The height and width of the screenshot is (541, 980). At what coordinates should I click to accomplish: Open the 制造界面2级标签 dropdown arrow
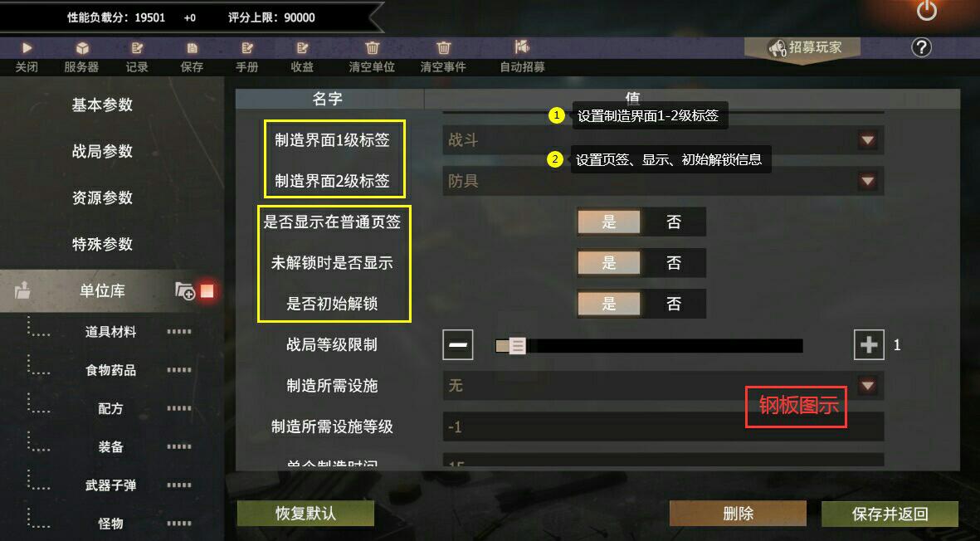[x=867, y=181]
